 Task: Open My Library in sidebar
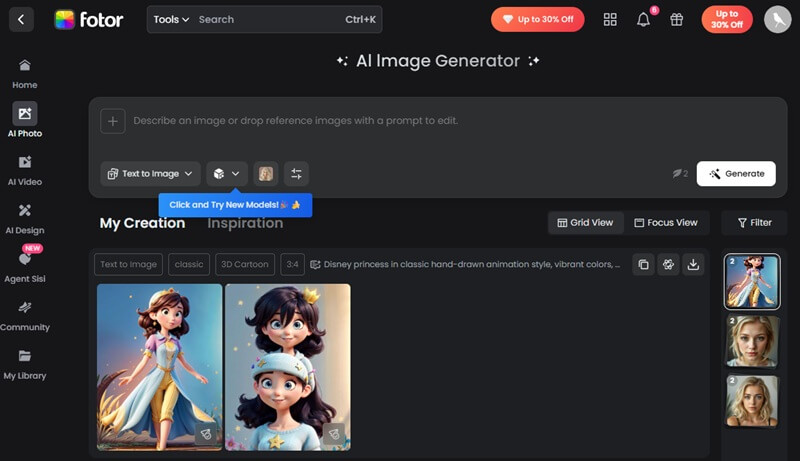[24, 365]
